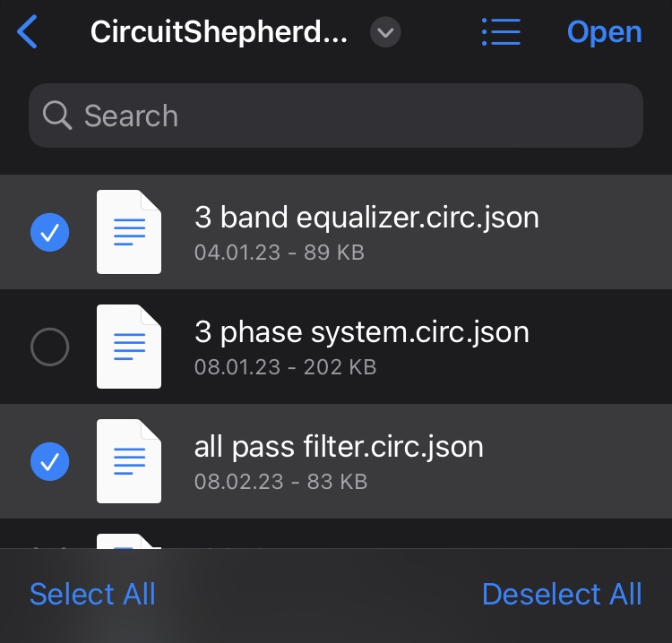Click the Open button

[x=604, y=32]
